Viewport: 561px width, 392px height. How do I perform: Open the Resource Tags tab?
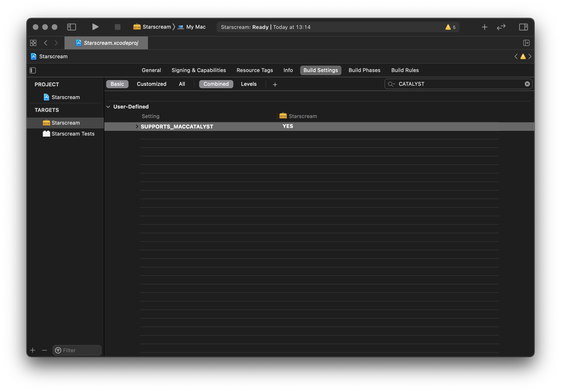[x=255, y=70]
